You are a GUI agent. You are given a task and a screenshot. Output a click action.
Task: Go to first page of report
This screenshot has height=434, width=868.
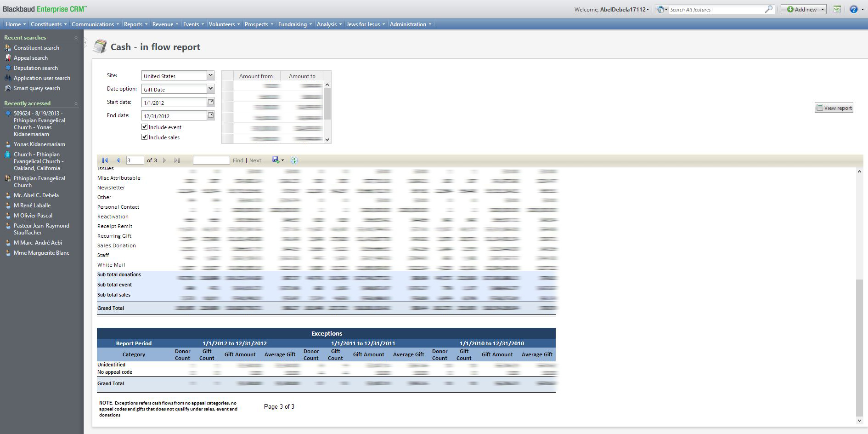pos(105,160)
